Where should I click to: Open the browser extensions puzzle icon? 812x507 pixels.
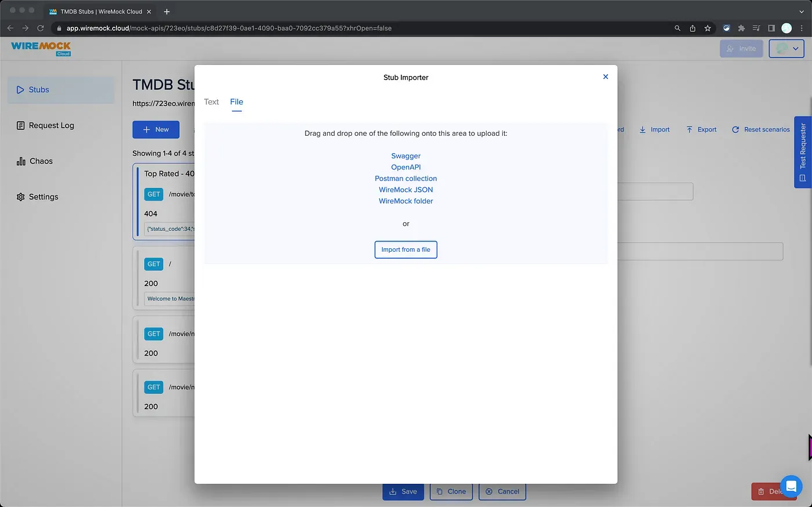[741, 28]
